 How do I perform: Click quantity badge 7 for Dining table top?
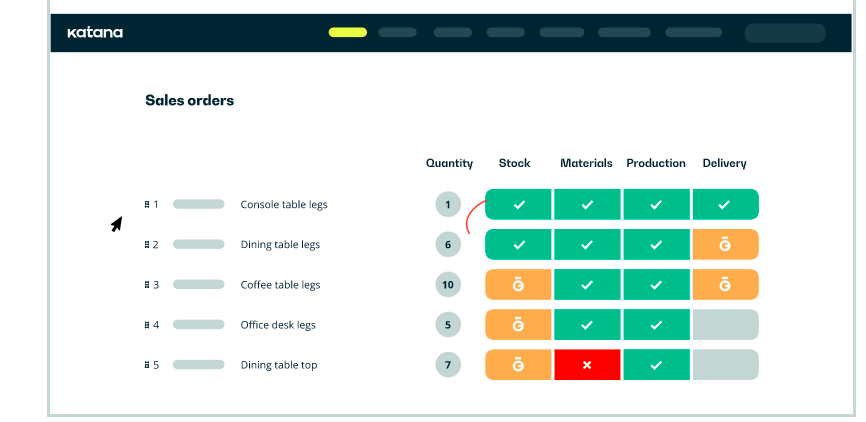tap(448, 365)
